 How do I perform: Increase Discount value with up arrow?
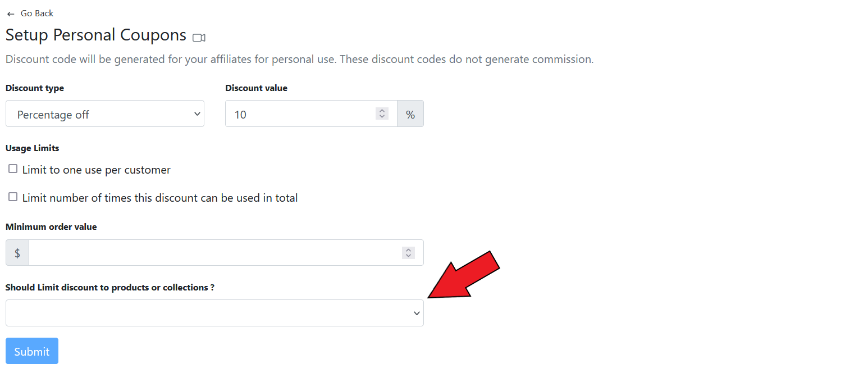pyautogui.click(x=382, y=111)
